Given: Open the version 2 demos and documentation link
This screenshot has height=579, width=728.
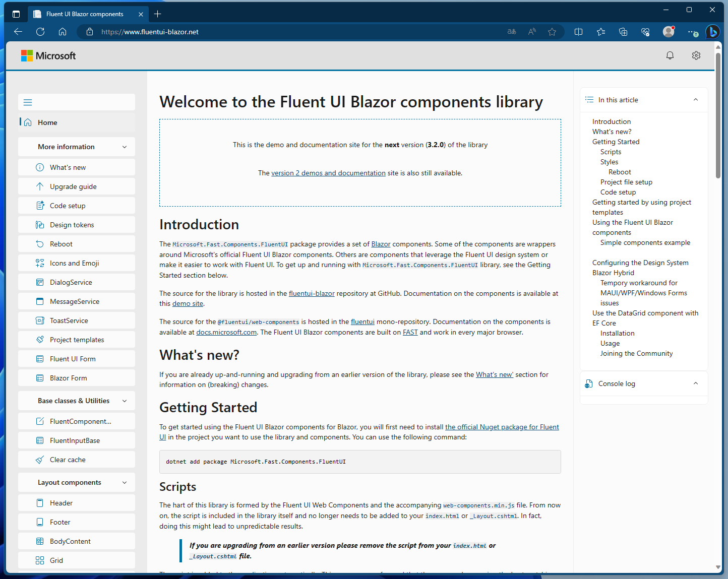Looking at the screenshot, I should pyautogui.click(x=328, y=173).
